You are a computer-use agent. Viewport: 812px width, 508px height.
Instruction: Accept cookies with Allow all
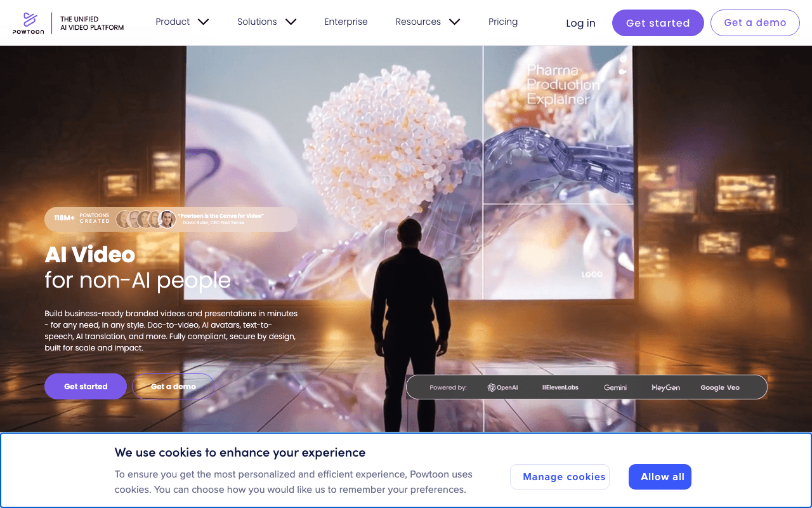click(x=660, y=477)
